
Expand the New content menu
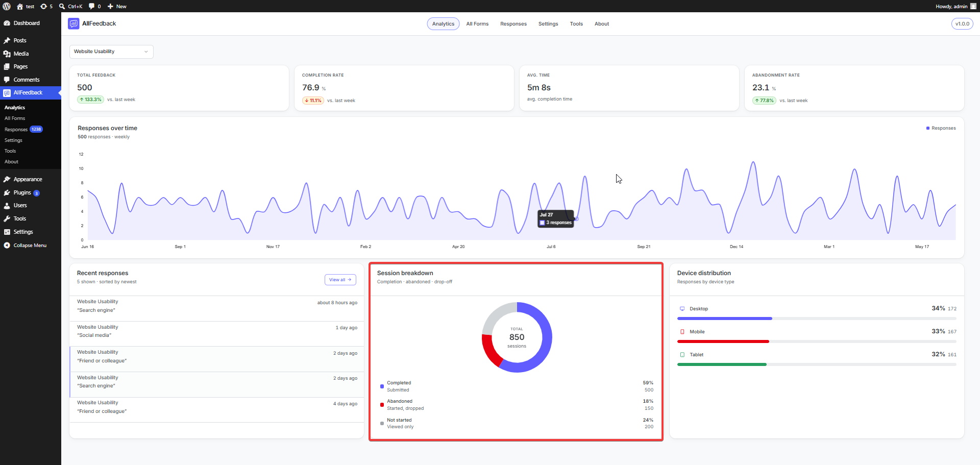117,6
